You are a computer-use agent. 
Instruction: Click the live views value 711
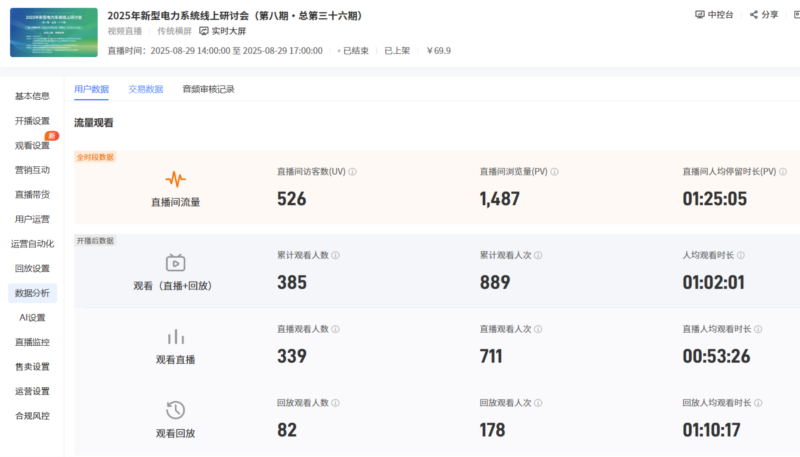coord(491,356)
